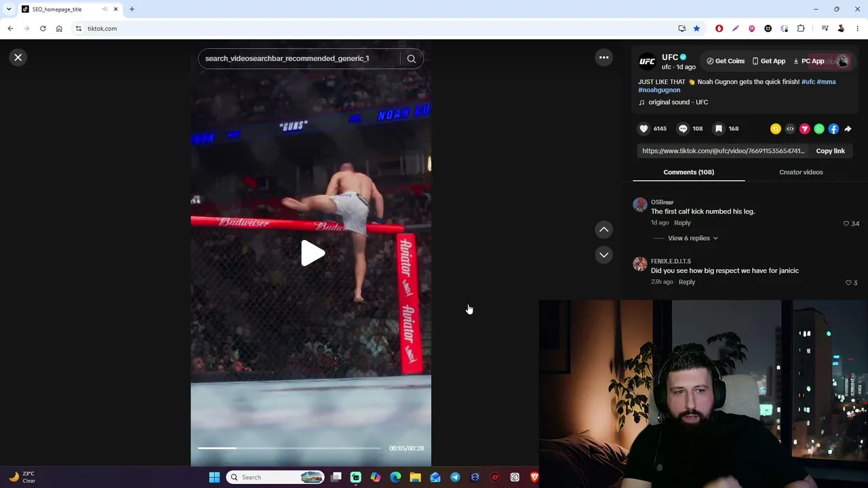
Task: Open the purple feather extension
Action: click(x=735, y=28)
